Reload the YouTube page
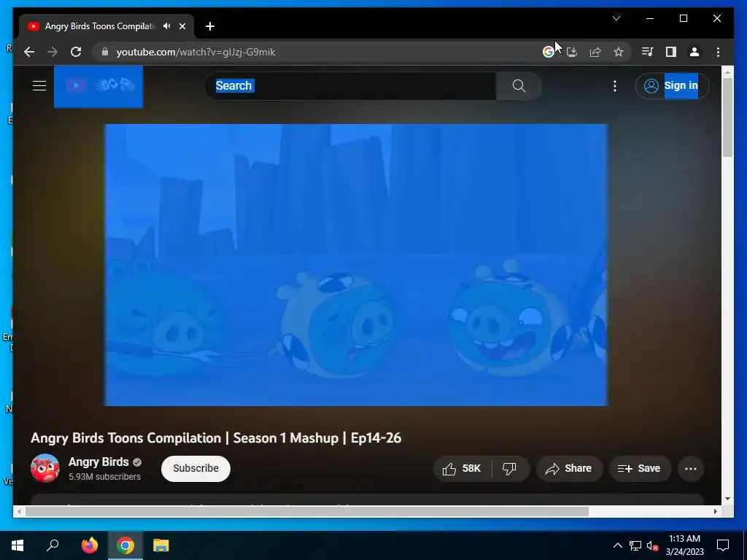Image resolution: width=747 pixels, height=560 pixels. (x=76, y=52)
